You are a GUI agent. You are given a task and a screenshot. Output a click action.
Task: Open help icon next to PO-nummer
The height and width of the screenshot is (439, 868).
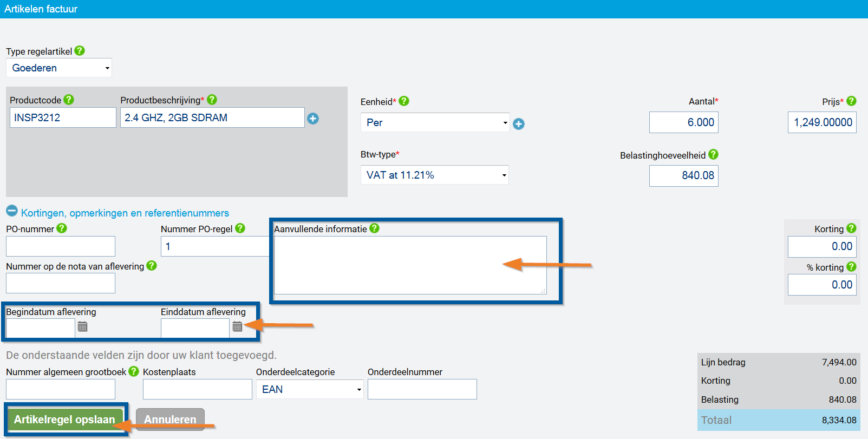(x=62, y=228)
